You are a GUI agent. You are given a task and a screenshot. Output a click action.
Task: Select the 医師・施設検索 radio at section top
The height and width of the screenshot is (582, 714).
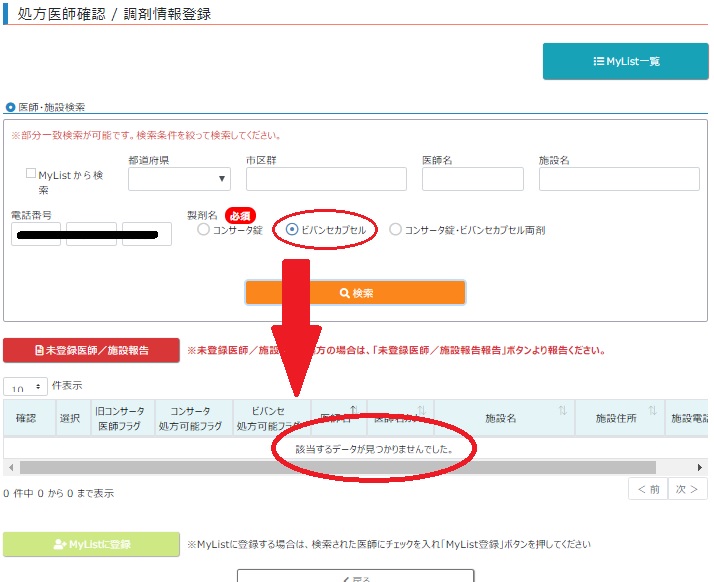pyautogui.click(x=11, y=108)
